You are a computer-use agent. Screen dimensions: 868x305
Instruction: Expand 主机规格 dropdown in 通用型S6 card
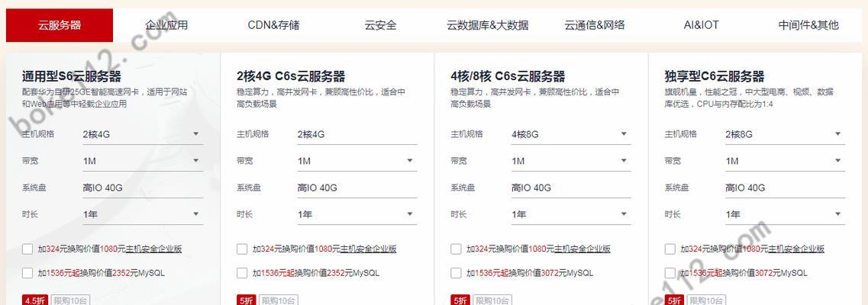coord(143,134)
